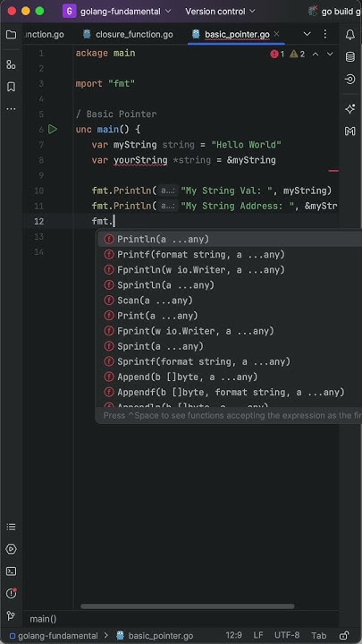Image resolution: width=362 pixels, height=644 pixels.
Task: Show more tool windows ellipsis in left sidebar
Action: point(11,109)
